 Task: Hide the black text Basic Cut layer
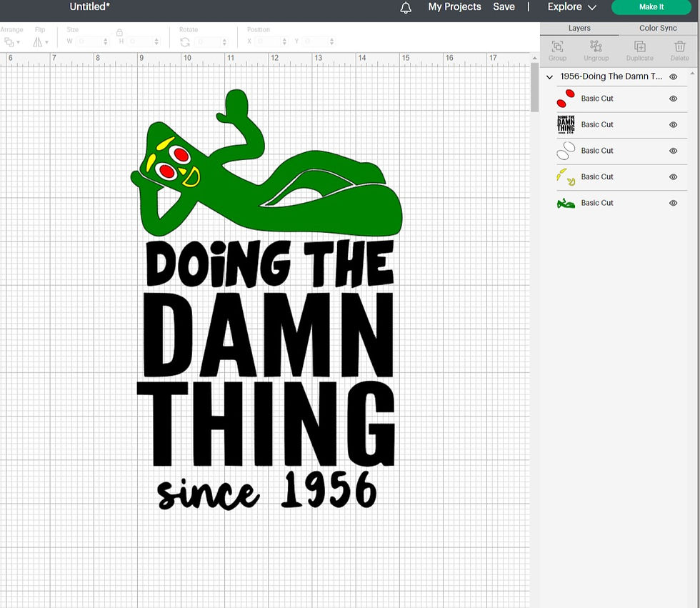pyautogui.click(x=673, y=124)
